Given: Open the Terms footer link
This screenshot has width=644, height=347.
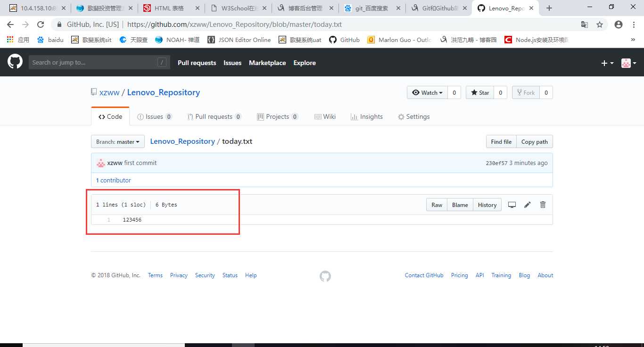Looking at the screenshot, I should [x=155, y=275].
